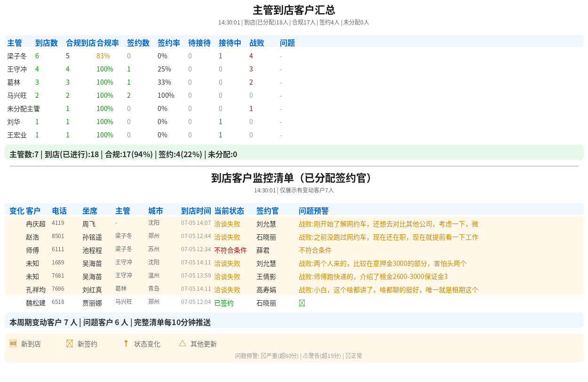The width and height of the screenshot is (588, 382).
Task: Click the warning starting 战败:师傅跑快递的
Action: (x=373, y=277)
